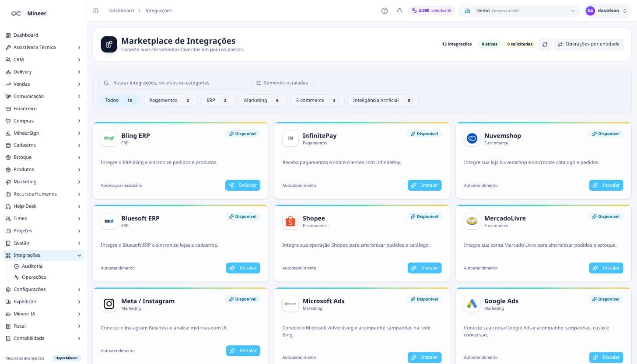Click the Mineer infinity logo icon

[16, 14]
